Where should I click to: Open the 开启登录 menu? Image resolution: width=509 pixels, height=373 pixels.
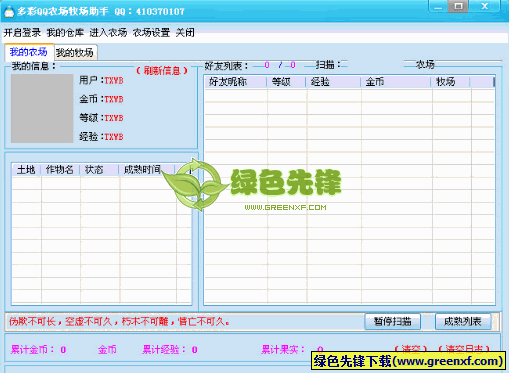pos(22,33)
